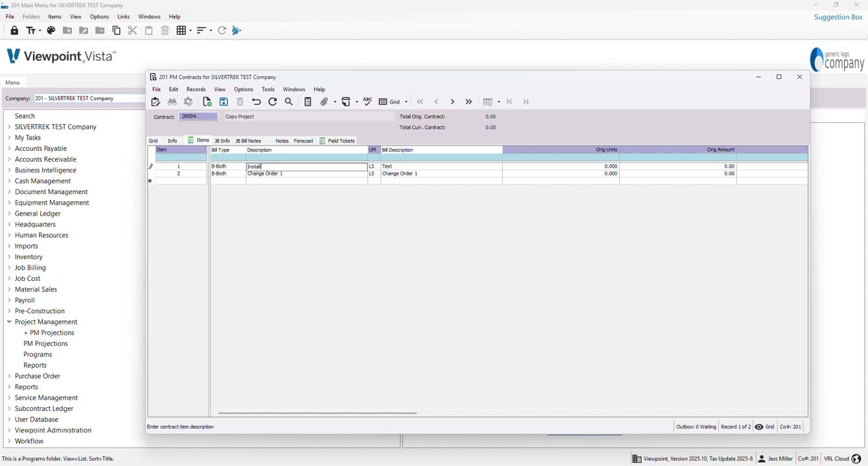Open the Tools menu in PM Contracts
Image resolution: width=868 pixels, height=466 pixels.
(268, 89)
